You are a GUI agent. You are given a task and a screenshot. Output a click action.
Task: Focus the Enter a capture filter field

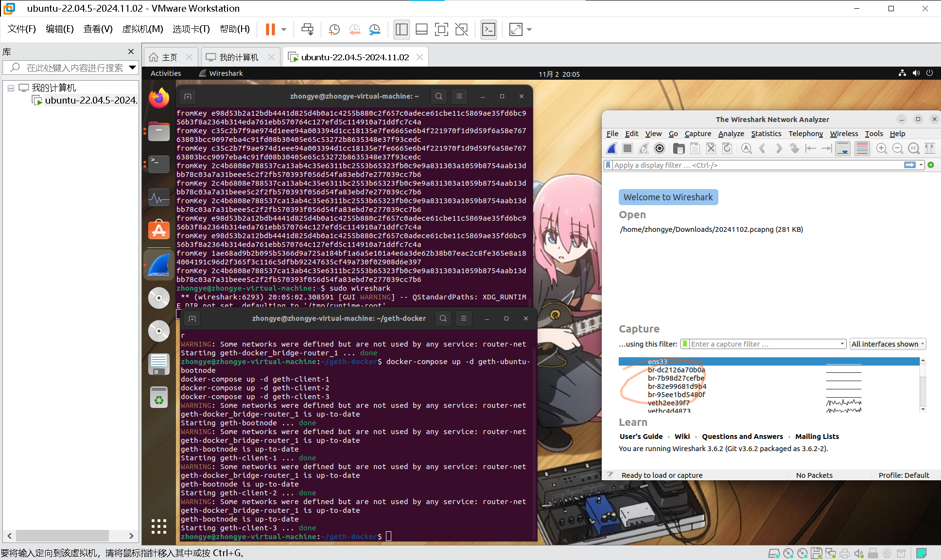click(764, 344)
